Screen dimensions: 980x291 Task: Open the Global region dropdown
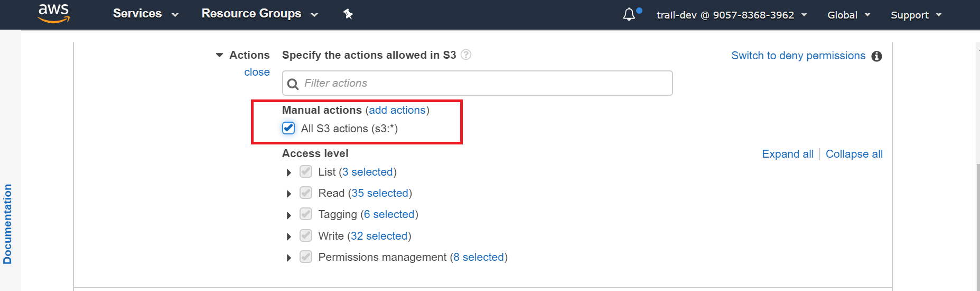click(x=848, y=15)
